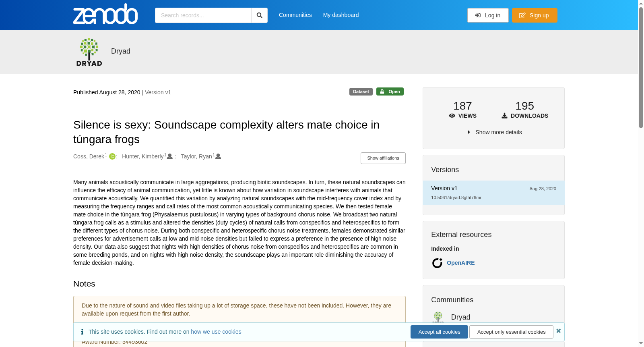Image resolution: width=644 pixels, height=347 pixels.
Task: Click the magnifier search button
Action: [260, 15]
